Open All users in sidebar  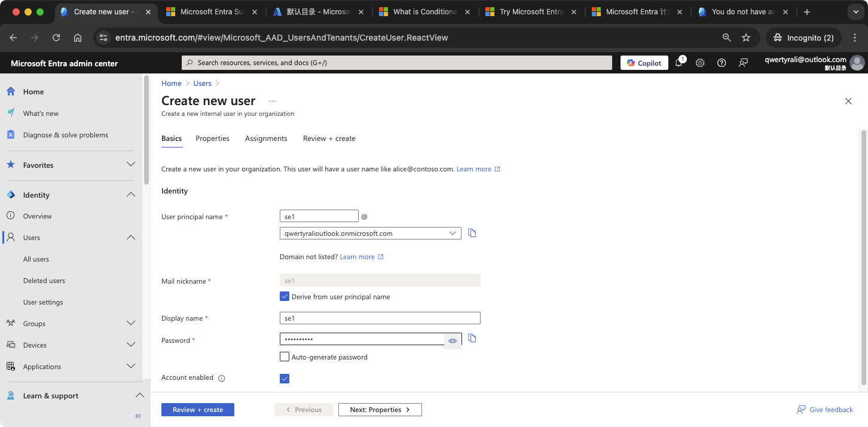click(x=36, y=259)
